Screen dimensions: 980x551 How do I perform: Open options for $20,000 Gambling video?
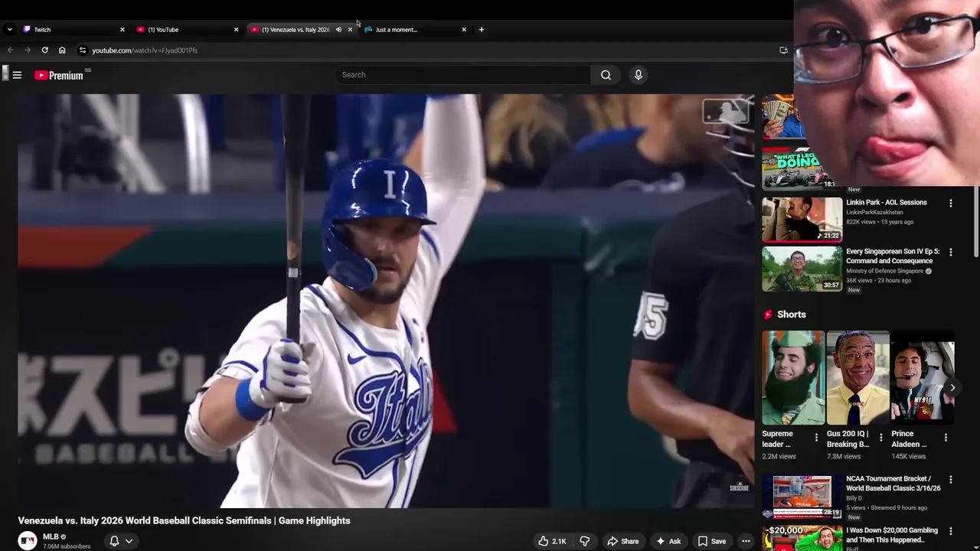point(951,531)
